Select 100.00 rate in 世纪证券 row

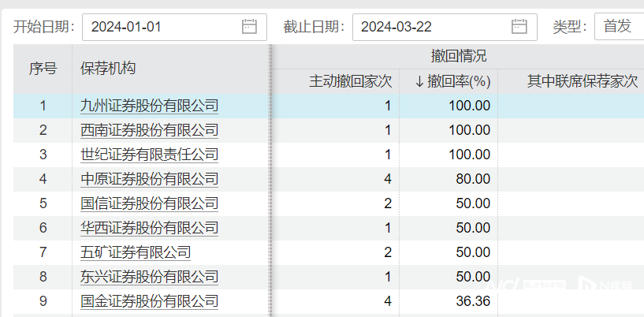470,155
